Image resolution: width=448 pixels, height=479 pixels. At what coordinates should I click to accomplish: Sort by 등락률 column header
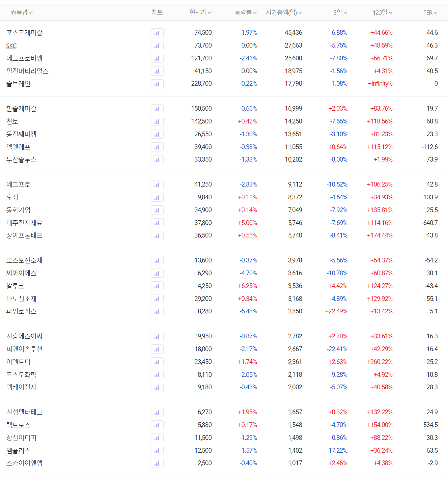[246, 12]
